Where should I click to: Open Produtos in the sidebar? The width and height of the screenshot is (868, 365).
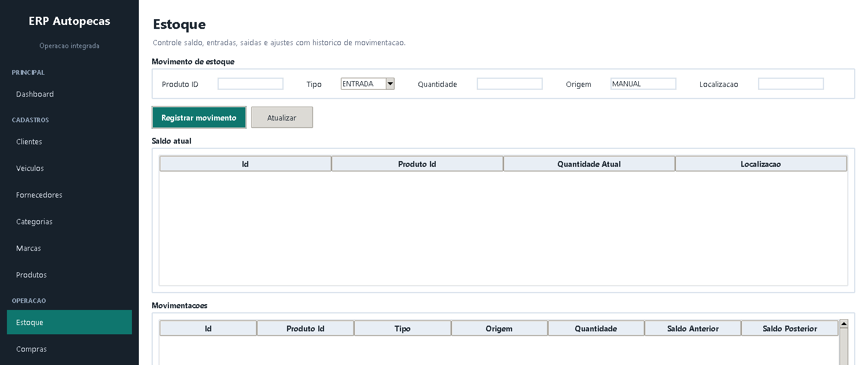tap(69, 275)
